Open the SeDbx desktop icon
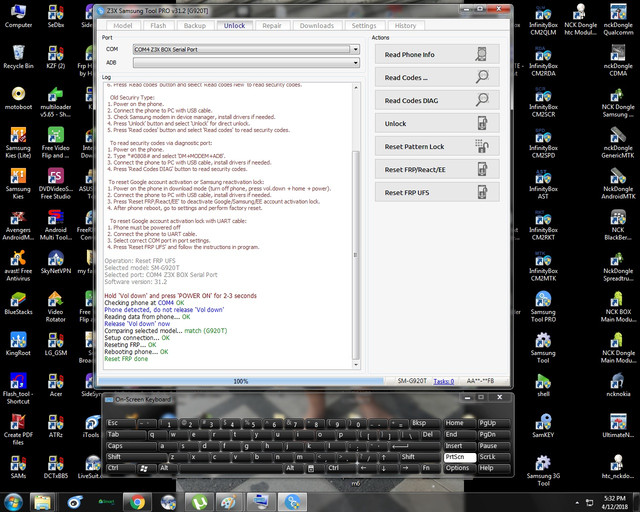The height and width of the screenshot is (512, 640). pyautogui.click(x=56, y=16)
